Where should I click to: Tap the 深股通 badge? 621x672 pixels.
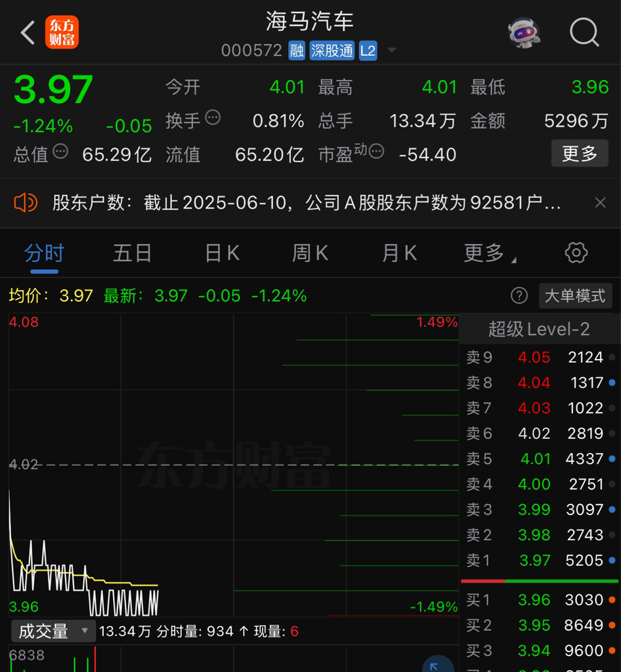332,51
